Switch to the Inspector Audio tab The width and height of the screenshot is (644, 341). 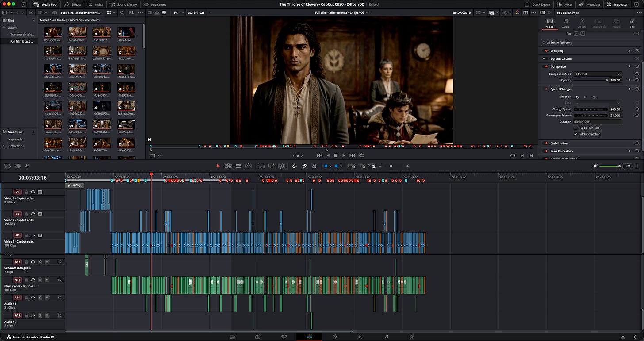pos(566,23)
